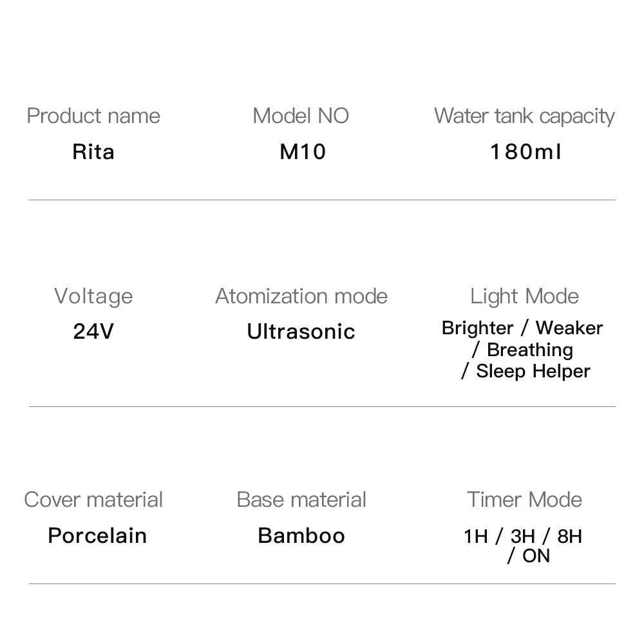Click the "Water tank capacity" label
Viewport: 644px width, 644px height.
click(524, 116)
